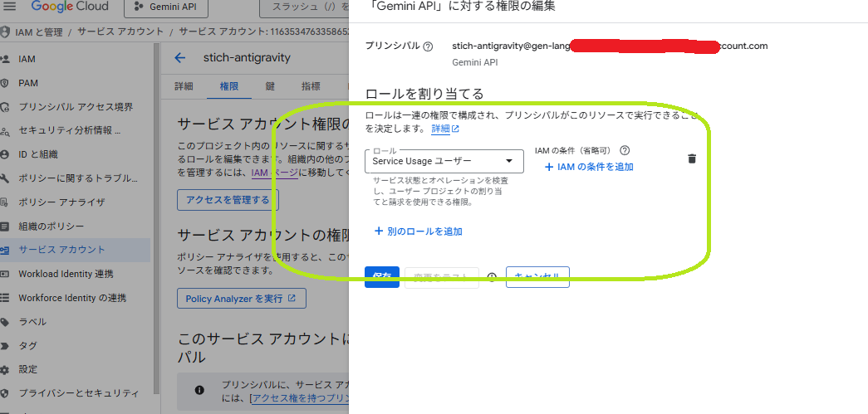Switch to the 鍵 tab
Screen dimensions: 868x414
(270, 86)
